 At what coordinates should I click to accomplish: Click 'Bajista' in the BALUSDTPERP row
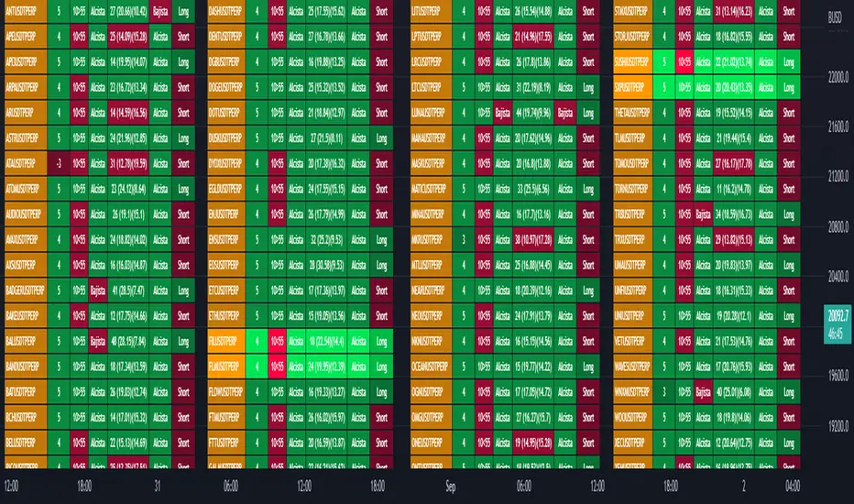98,341
